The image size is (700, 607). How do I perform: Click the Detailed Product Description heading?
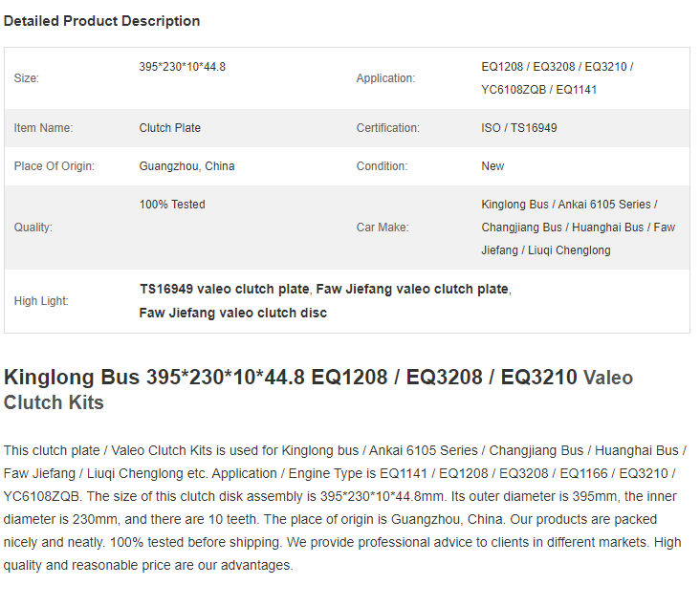pyautogui.click(x=101, y=21)
